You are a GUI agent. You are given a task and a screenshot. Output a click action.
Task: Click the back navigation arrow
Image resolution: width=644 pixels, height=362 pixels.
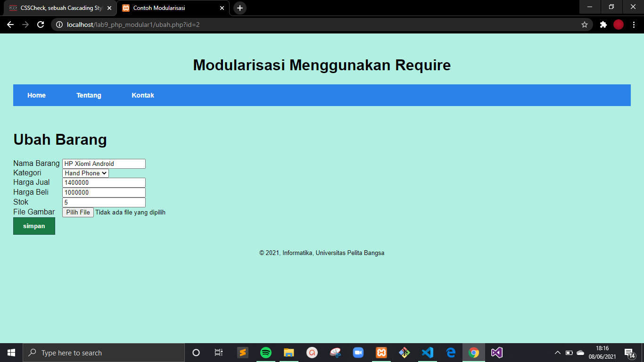point(10,24)
